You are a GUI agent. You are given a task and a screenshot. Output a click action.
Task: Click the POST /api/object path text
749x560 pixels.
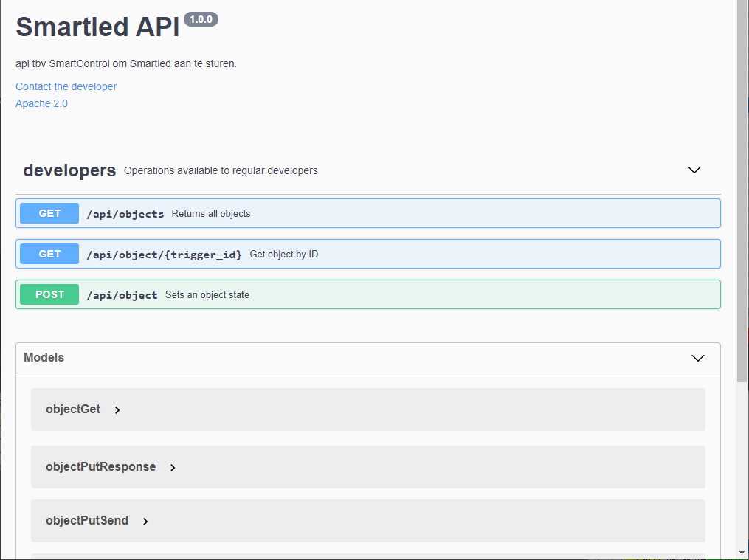pos(122,295)
